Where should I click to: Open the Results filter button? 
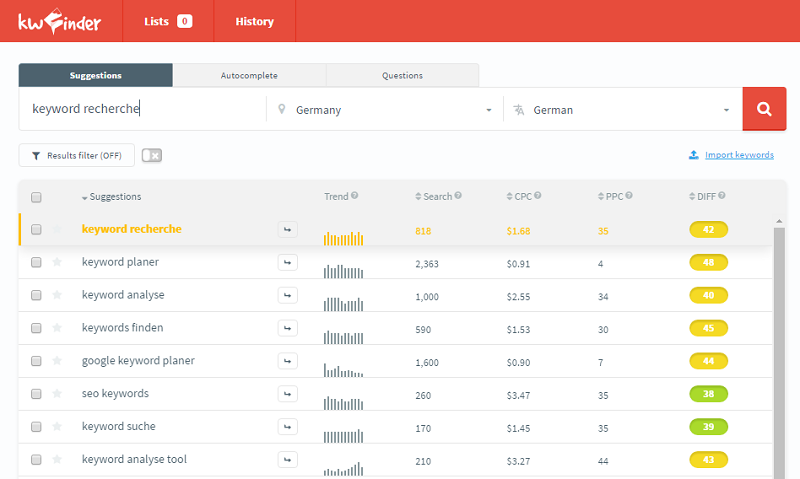point(77,155)
